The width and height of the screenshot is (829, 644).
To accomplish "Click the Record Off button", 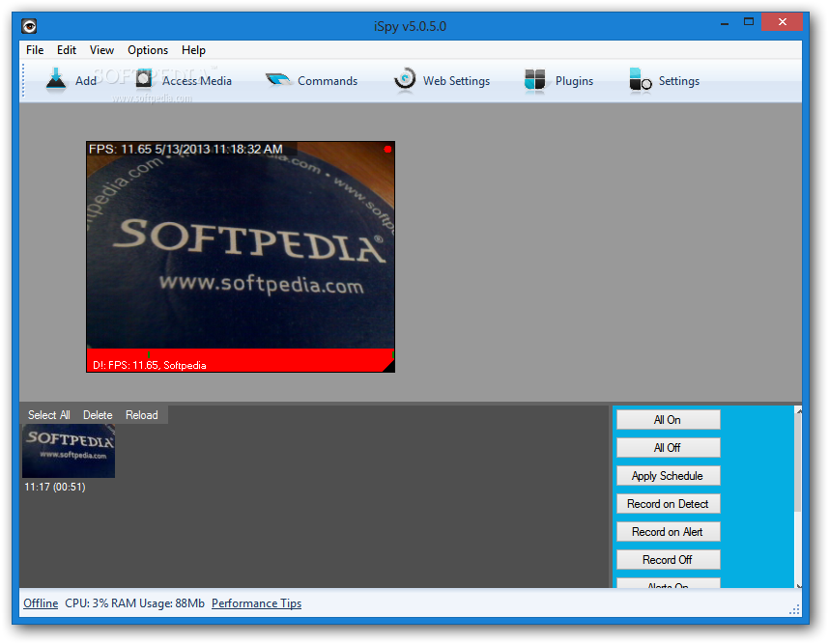I will 668,560.
